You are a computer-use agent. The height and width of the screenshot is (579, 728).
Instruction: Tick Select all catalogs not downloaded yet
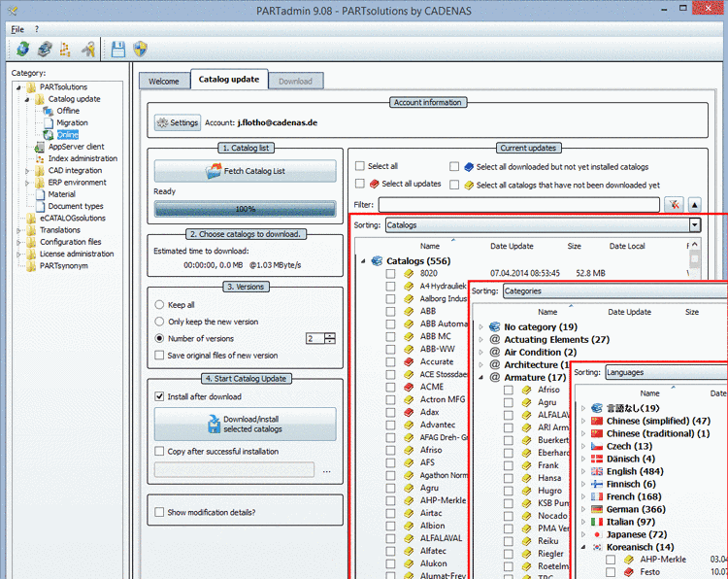coord(454,185)
